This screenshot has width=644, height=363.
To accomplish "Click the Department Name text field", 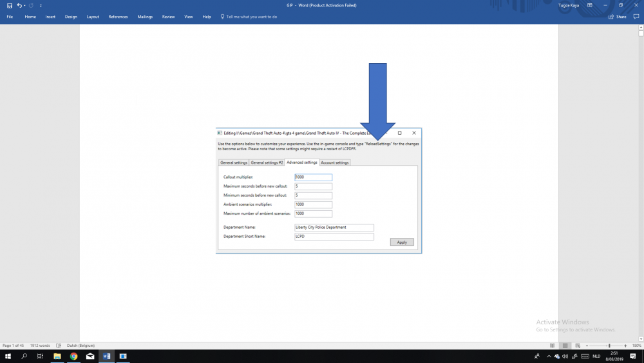I will [334, 228].
